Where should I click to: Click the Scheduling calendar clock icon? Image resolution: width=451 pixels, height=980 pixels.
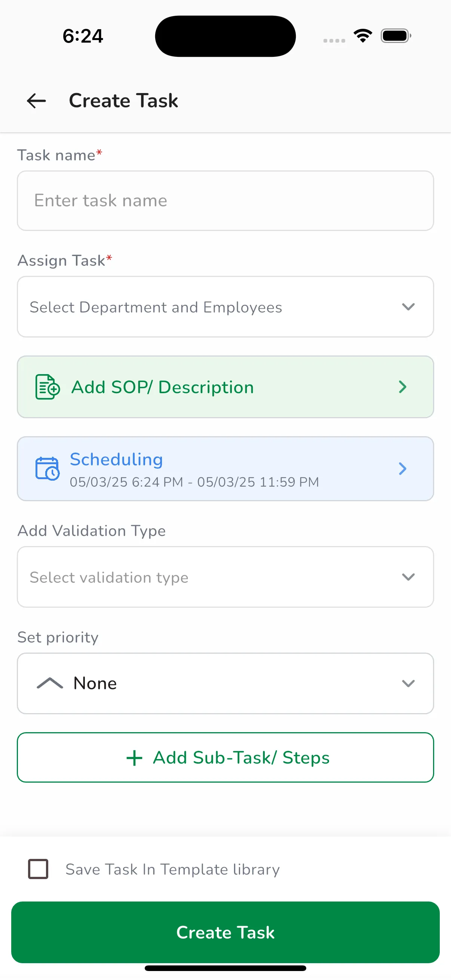(47, 469)
